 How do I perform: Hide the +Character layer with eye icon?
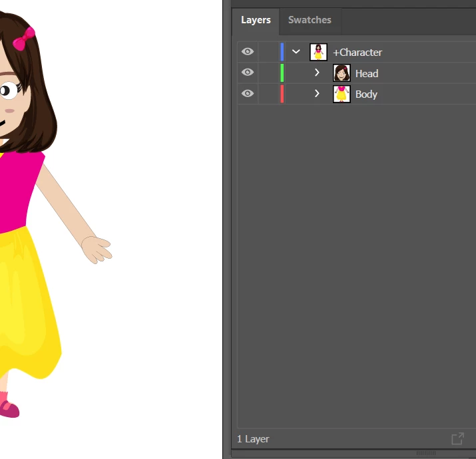pos(248,52)
